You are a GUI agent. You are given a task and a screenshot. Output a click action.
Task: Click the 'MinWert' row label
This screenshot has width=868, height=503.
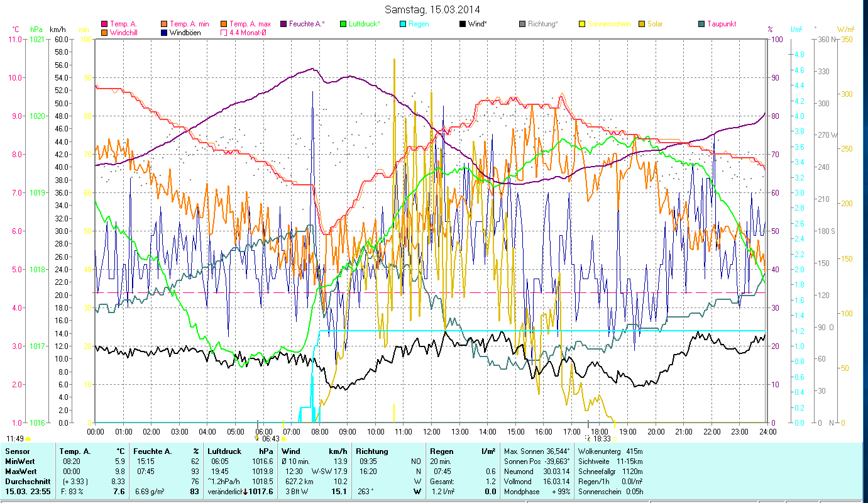pyautogui.click(x=20, y=462)
